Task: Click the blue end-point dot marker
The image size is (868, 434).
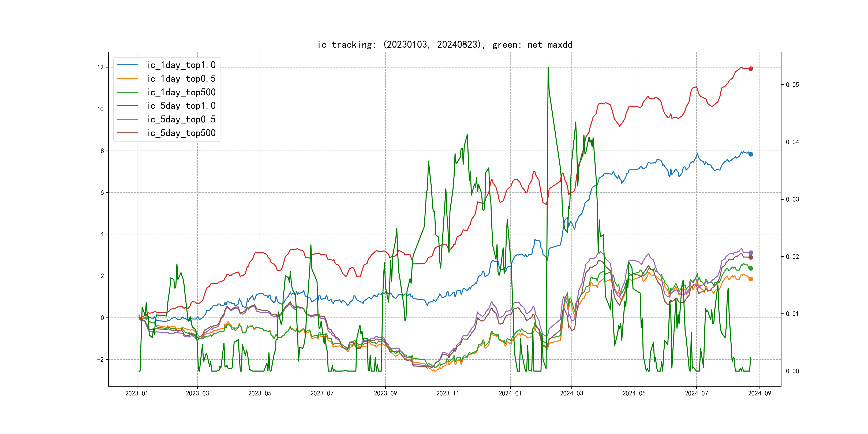Action: point(751,154)
